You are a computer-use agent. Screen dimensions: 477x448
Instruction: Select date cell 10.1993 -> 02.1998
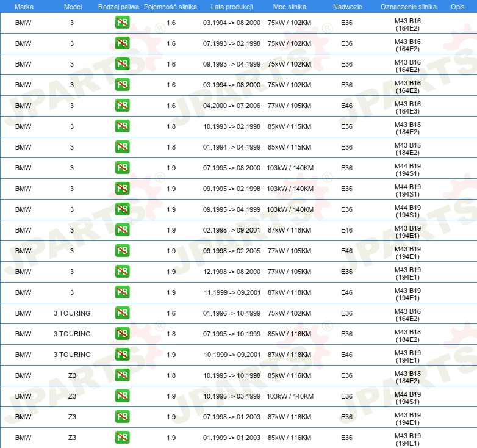coord(232,126)
